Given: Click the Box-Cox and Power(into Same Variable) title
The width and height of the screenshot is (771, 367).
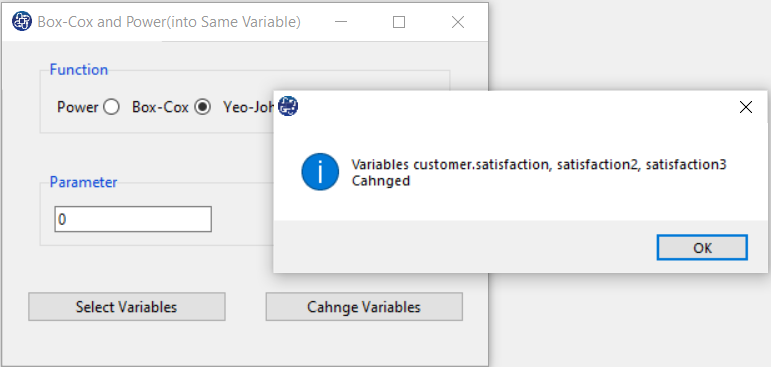Looking at the screenshot, I should 169,22.
